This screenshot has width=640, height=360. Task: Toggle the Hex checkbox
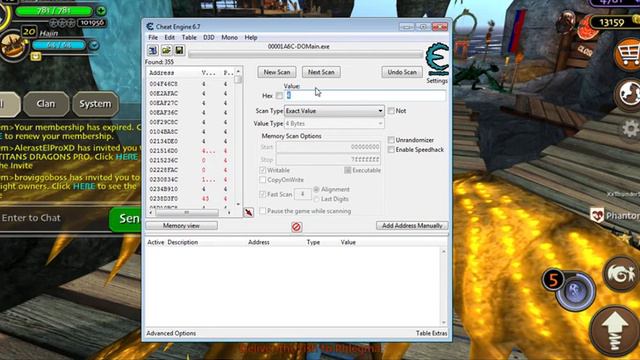[x=279, y=96]
